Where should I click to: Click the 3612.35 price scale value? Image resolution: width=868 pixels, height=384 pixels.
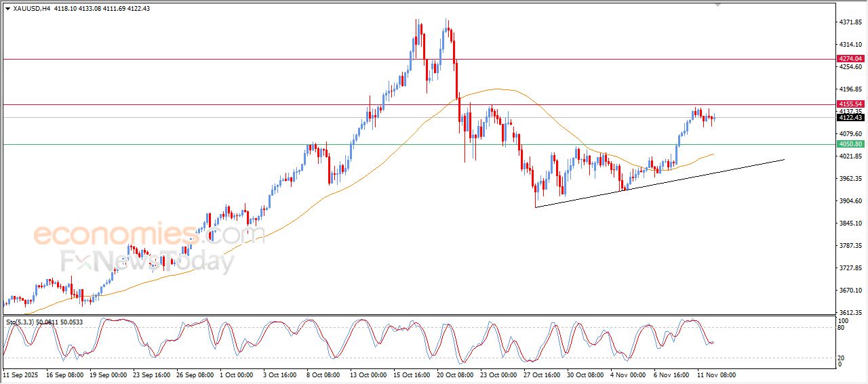click(x=850, y=313)
